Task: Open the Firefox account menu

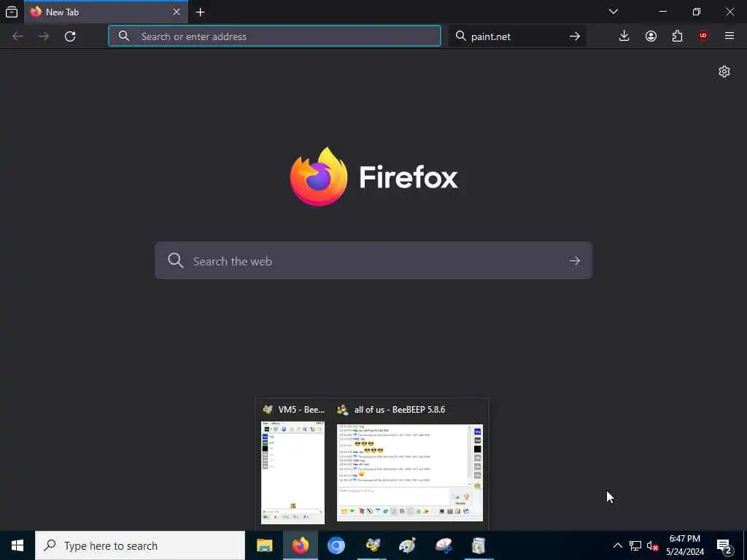Action: coord(651,36)
